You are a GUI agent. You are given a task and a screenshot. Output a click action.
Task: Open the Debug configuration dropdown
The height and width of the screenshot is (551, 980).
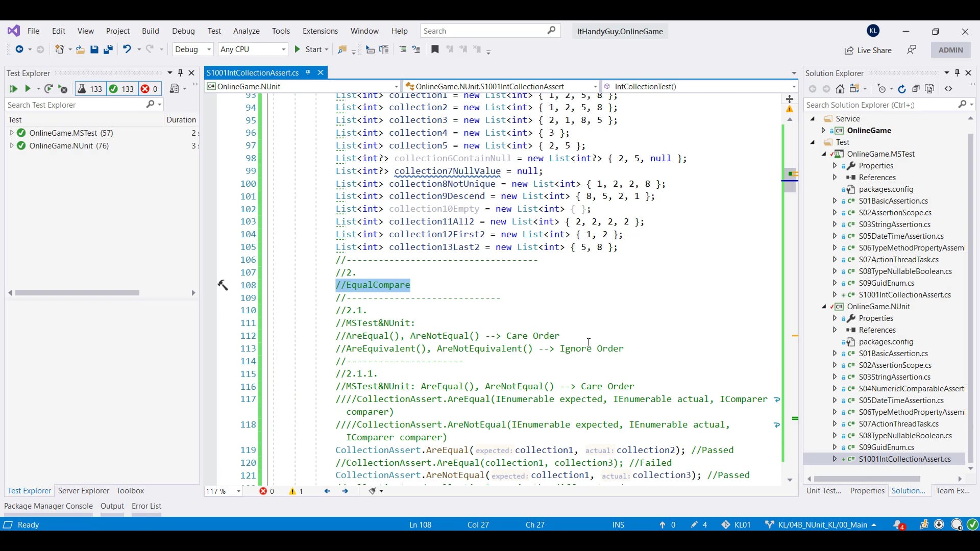(x=193, y=49)
